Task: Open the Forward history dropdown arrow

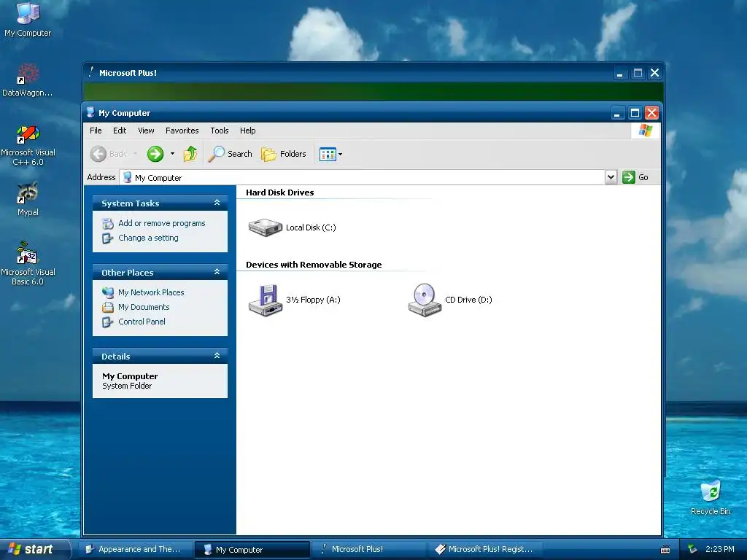Action: point(172,154)
